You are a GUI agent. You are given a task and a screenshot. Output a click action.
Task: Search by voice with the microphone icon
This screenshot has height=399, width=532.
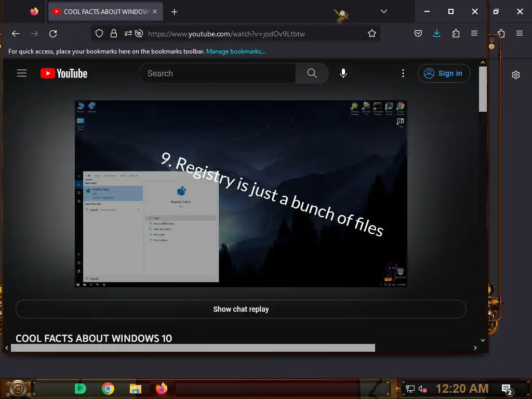point(343,73)
